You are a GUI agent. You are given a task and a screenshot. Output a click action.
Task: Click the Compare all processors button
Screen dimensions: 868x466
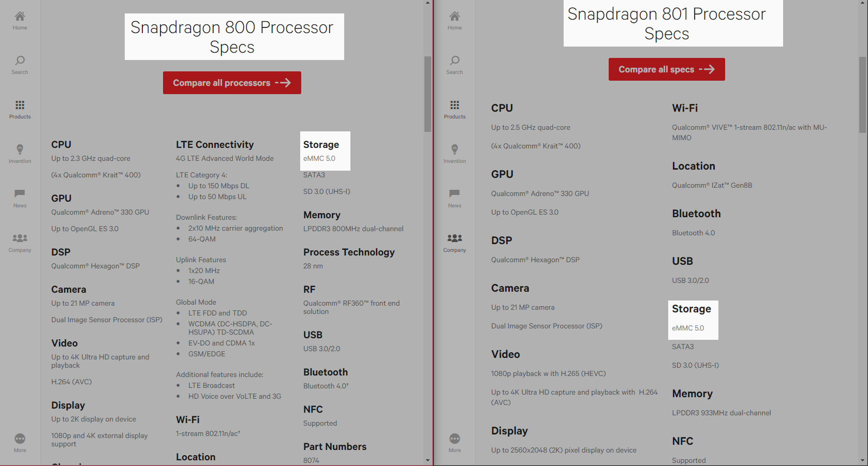[x=232, y=83]
